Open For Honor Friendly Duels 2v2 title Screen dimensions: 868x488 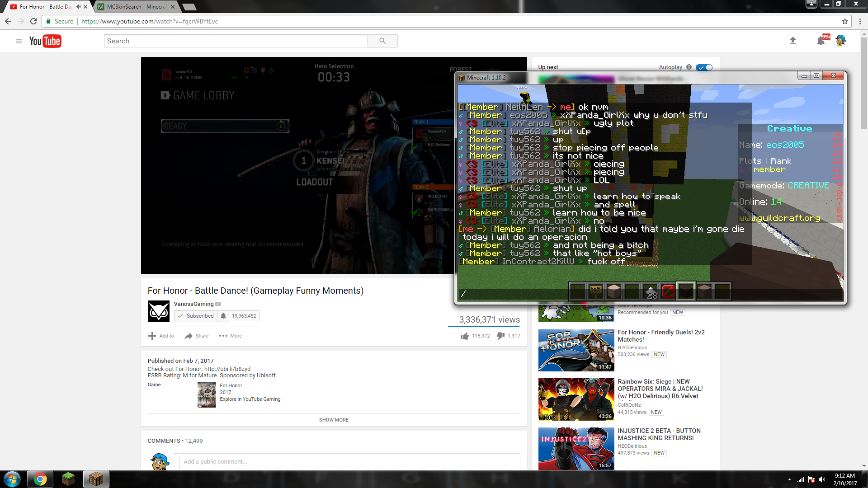(661, 336)
